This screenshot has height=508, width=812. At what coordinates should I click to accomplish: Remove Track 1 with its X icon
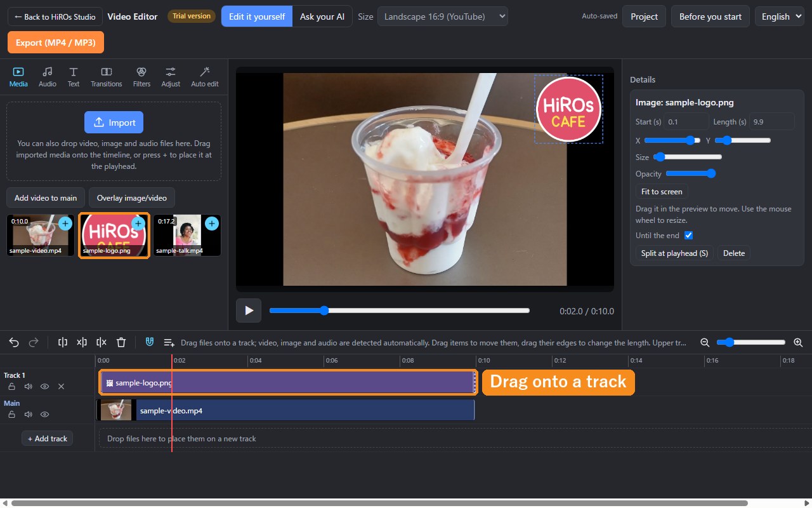pos(61,386)
